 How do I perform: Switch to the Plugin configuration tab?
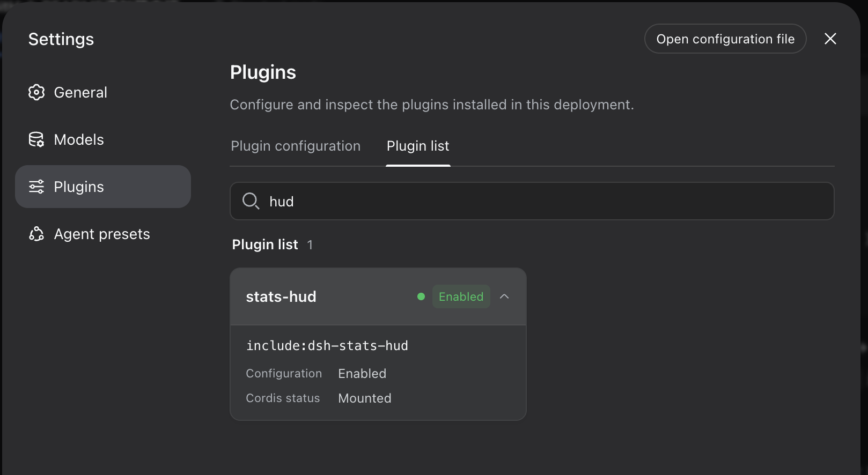click(296, 146)
